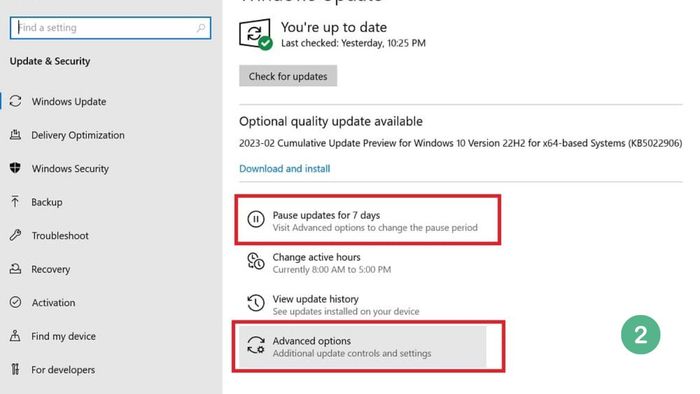The height and width of the screenshot is (394, 700).
Task: Open the Windows Security menu item
Action: coord(70,169)
